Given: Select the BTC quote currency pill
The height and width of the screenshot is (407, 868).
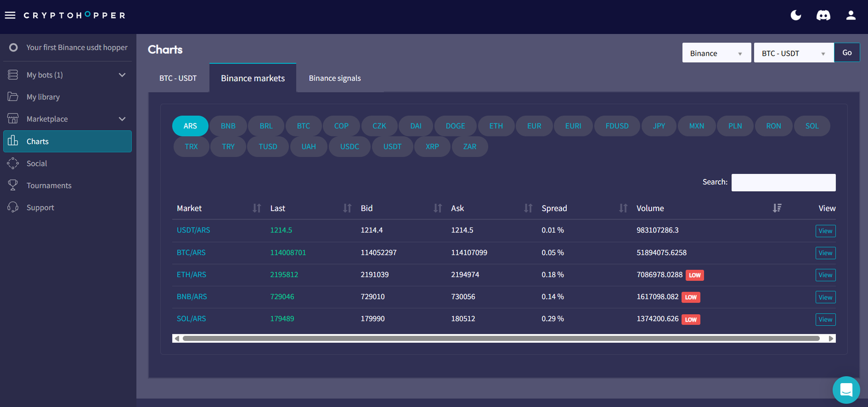Looking at the screenshot, I should (303, 126).
